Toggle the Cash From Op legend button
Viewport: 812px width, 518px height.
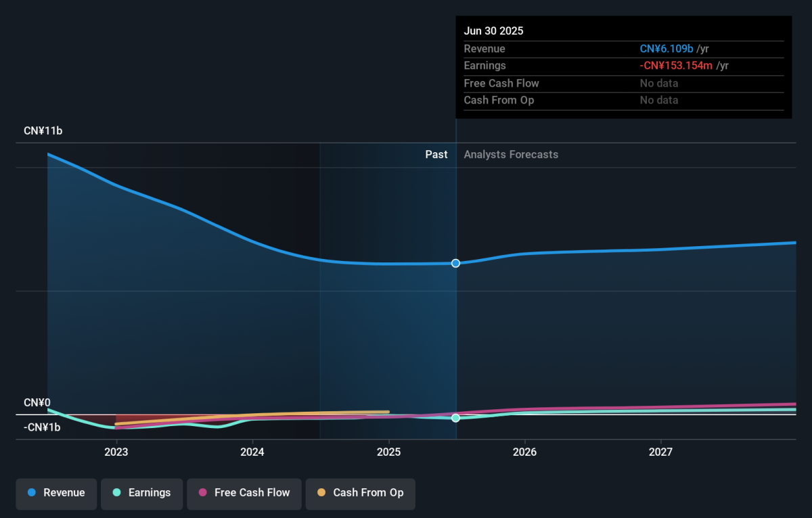coord(360,493)
